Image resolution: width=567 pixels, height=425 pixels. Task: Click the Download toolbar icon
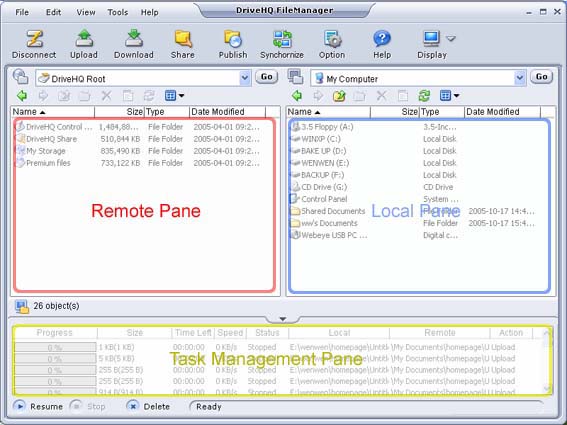(134, 39)
